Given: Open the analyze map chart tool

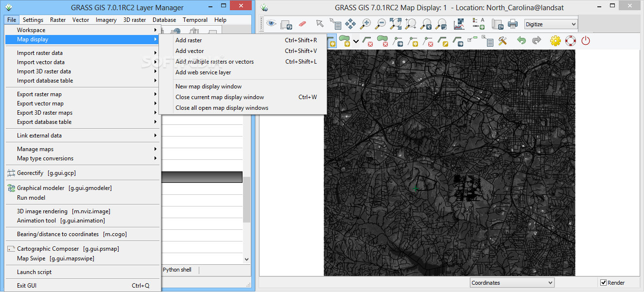Looking at the screenshot, I should click(459, 23).
